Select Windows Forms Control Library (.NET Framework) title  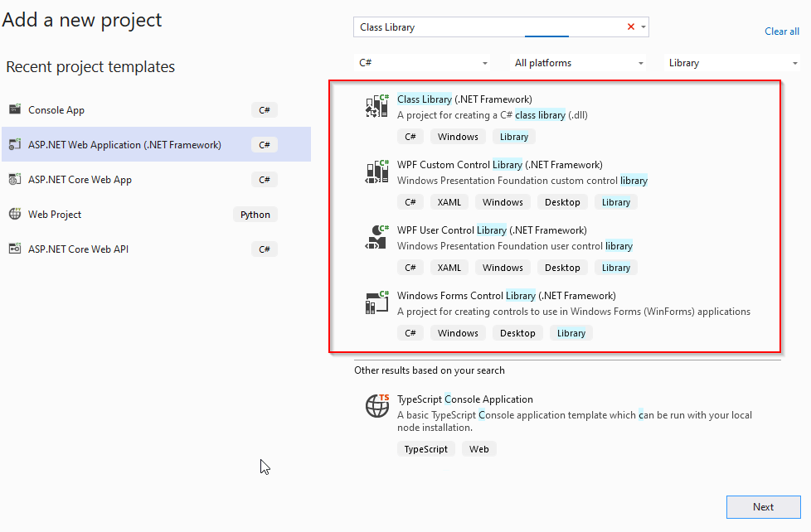(507, 296)
